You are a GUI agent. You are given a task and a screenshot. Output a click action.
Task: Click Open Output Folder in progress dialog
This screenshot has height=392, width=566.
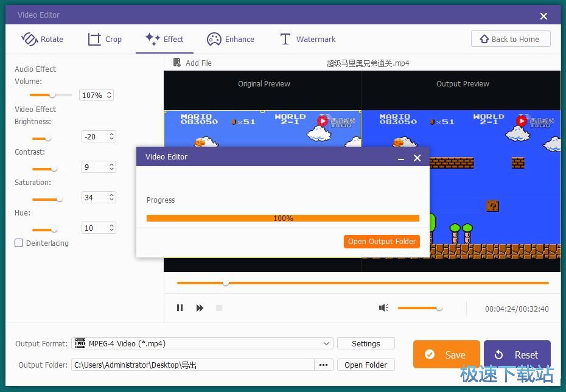tap(382, 242)
